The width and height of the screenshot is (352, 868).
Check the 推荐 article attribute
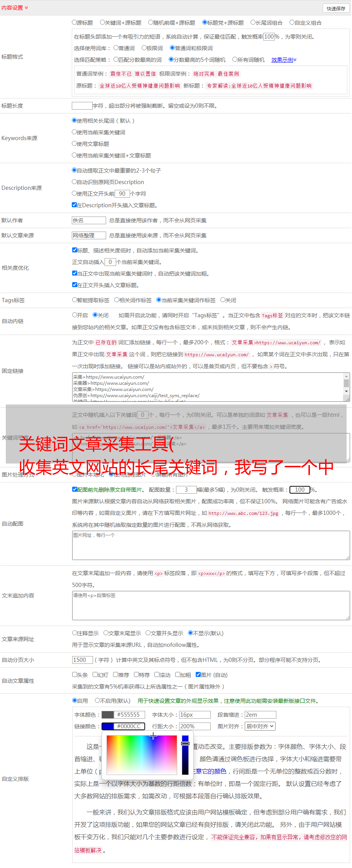click(115, 675)
